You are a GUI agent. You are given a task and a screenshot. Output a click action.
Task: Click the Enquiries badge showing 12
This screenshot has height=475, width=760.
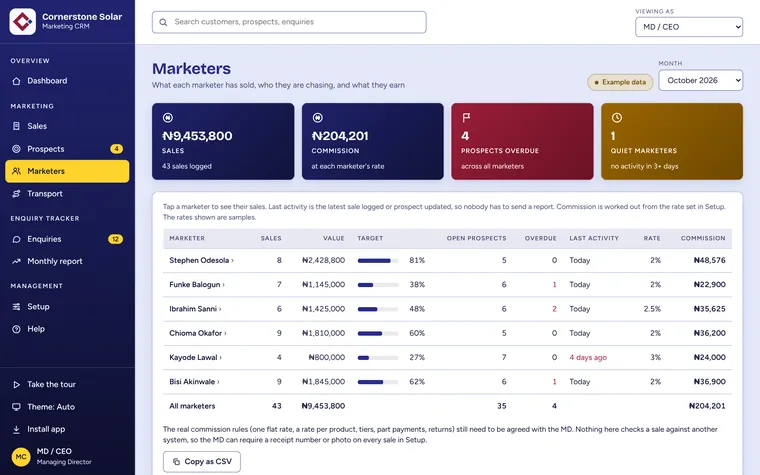(115, 239)
